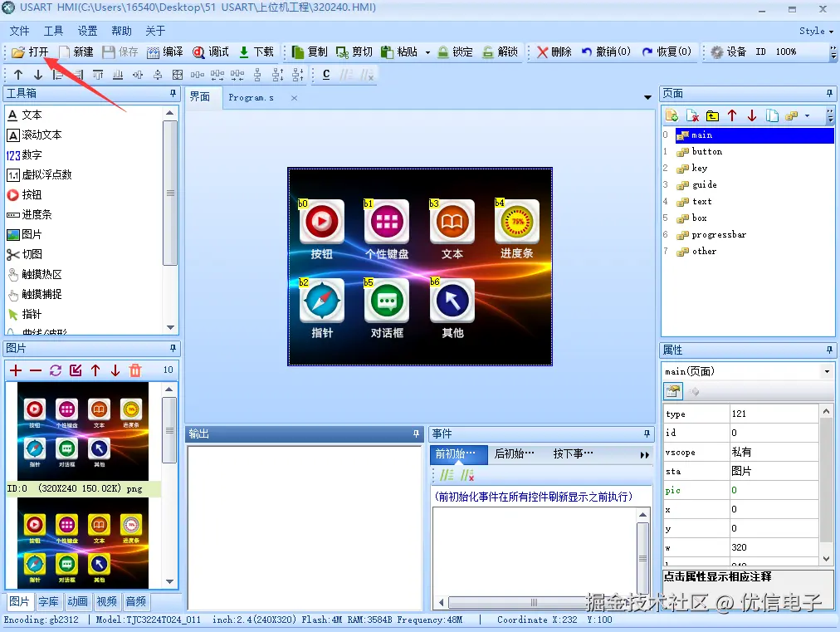The image size is (840, 632).
Task: Switch to the 动画 tab
Action: 77,601
